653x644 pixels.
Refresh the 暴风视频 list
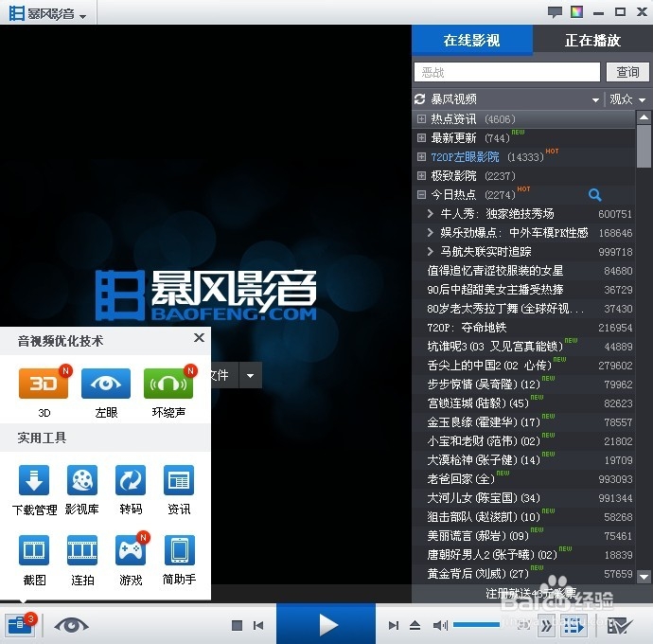[x=420, y=99]
